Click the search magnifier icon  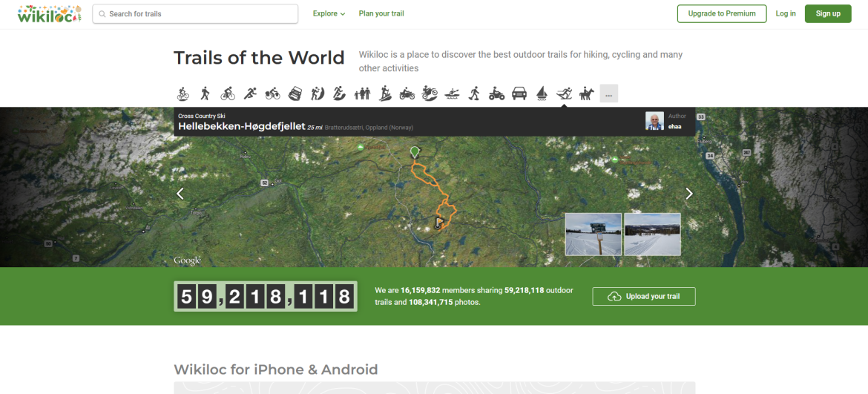[x=102, y=14]
